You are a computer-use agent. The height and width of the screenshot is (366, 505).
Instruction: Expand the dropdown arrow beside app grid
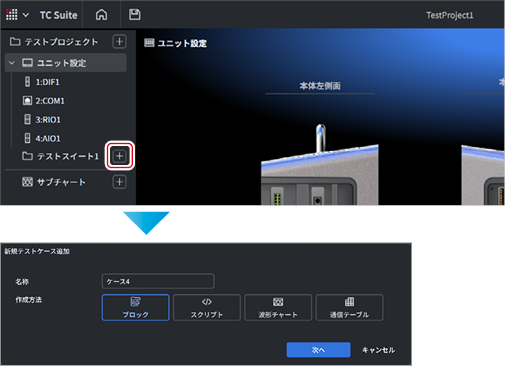coord(26,15)
